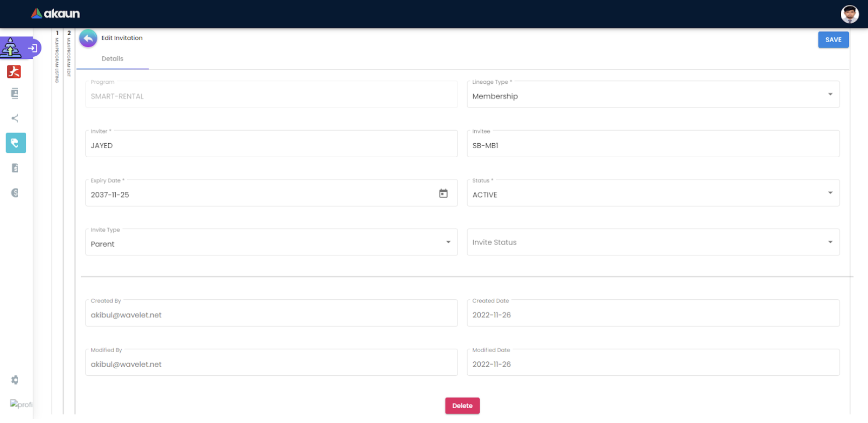Click the share sidebar icon
Viewport: 868px width, 423px height.
pos(15,118)
